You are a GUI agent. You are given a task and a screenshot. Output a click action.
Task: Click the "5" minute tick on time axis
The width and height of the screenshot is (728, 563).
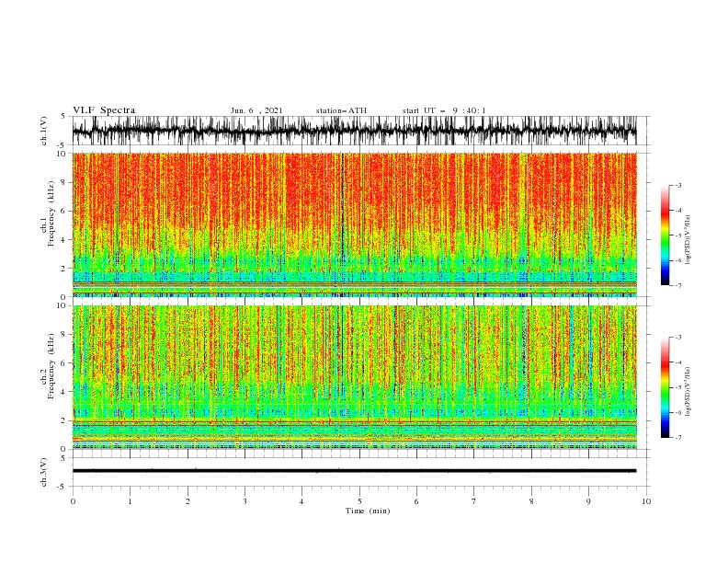point(359,501)
